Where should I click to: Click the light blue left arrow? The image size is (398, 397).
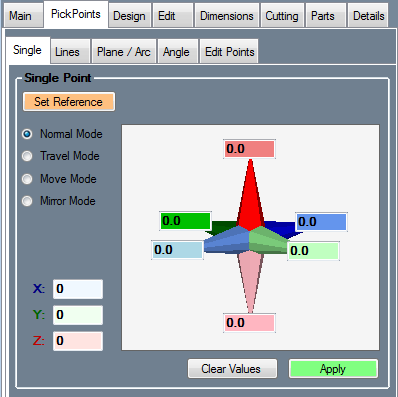tap(227, 242)
